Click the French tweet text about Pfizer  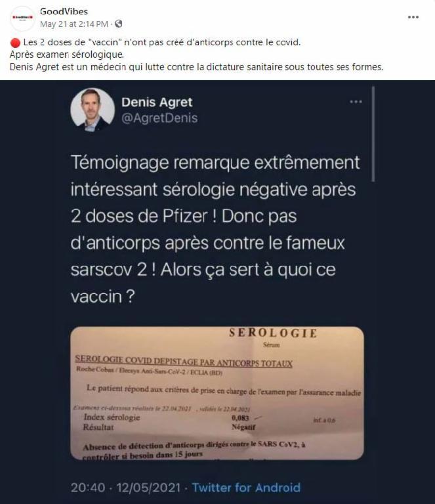point(215,229)
